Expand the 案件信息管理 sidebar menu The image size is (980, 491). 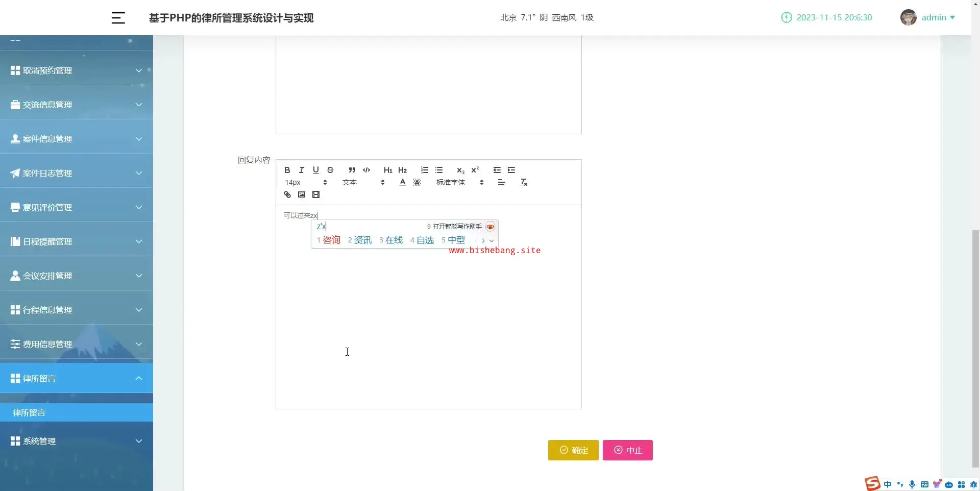pos(77,139)
